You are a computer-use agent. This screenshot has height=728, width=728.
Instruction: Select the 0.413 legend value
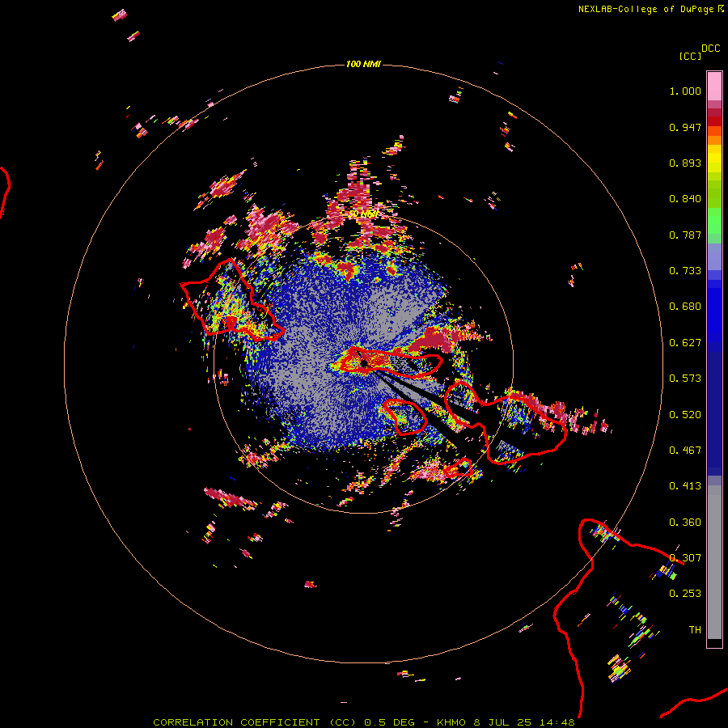click(x=685, y=486)
